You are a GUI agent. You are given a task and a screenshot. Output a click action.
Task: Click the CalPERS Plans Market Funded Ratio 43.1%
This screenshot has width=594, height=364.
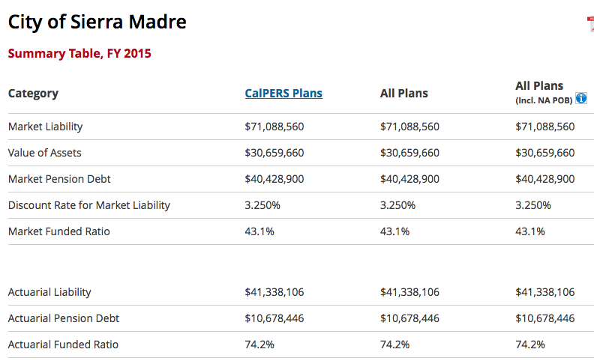pos(259,231)
